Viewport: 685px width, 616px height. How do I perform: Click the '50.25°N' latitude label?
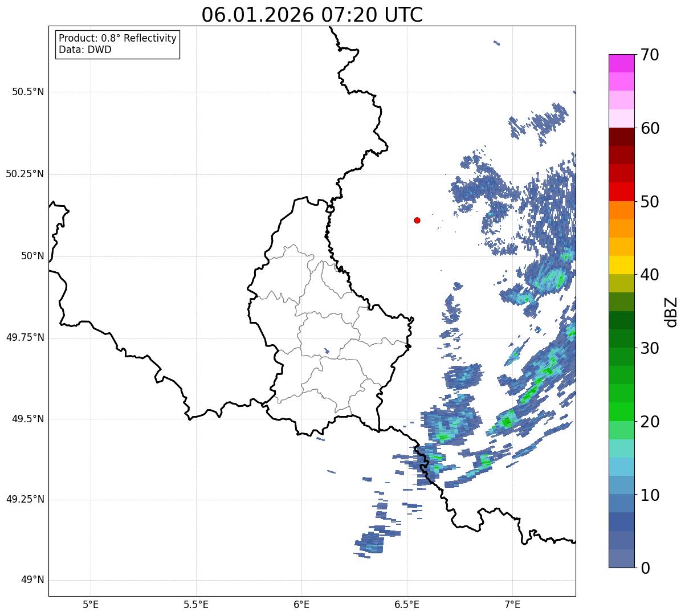click(x=25, y=174)
